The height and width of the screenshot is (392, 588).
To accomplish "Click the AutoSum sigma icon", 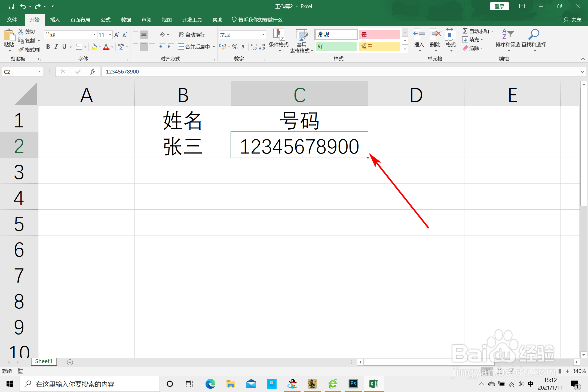I will pos(465,31).
